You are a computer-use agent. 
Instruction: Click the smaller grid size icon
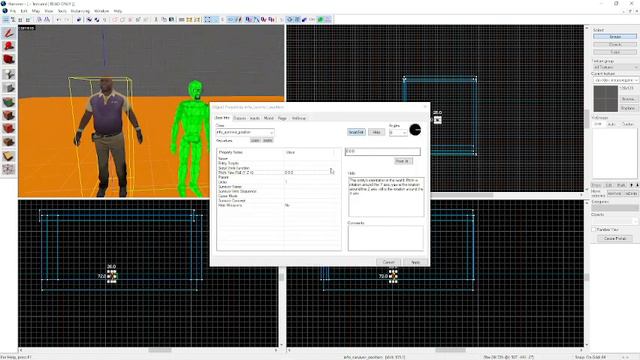(20, 20)
